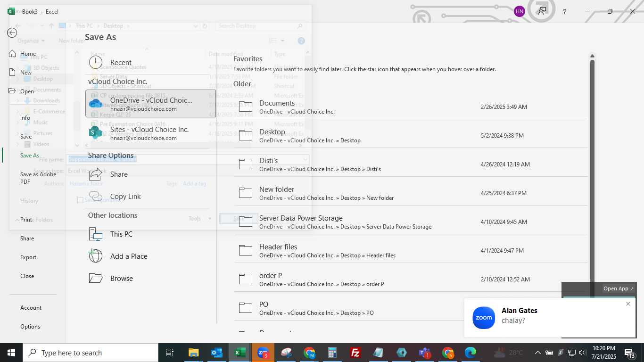Choose Close in the backstage menu
Image resolution: width=644 pixels, height=362 pixels.
(x=27, y=276)
